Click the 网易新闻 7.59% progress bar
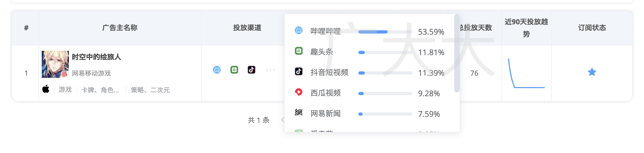The image size is (644, 153). coord(385,114)
